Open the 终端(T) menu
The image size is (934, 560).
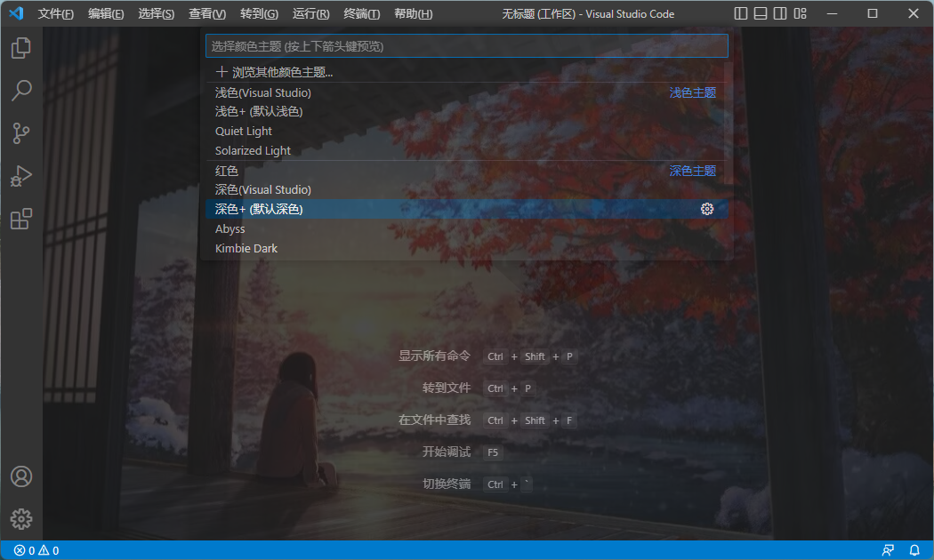pyautogui.click(x=361, y=13)
